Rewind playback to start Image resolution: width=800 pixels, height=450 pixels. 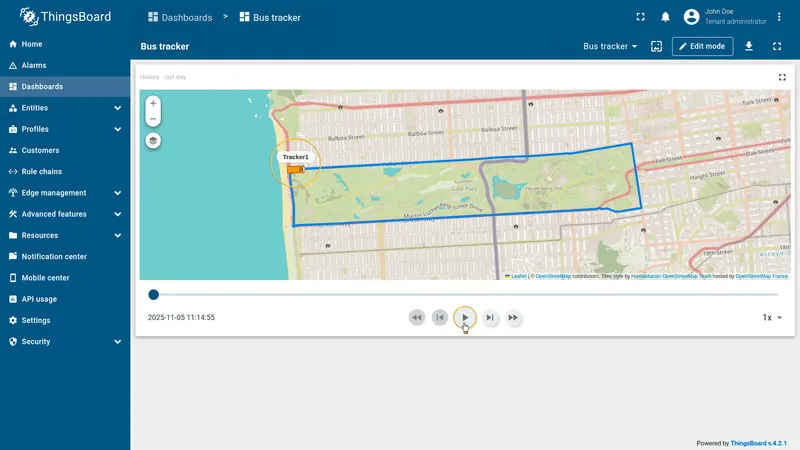417,318
